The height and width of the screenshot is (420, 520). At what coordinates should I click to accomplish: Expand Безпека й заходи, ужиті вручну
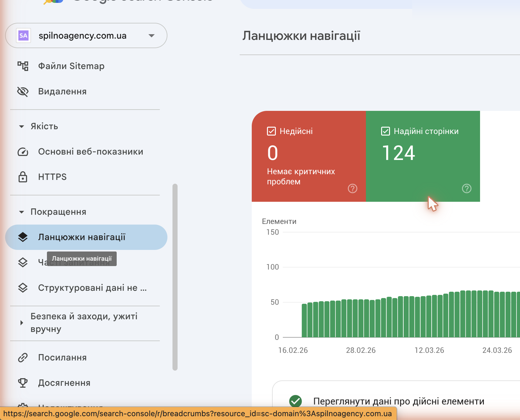click(22, 323)
